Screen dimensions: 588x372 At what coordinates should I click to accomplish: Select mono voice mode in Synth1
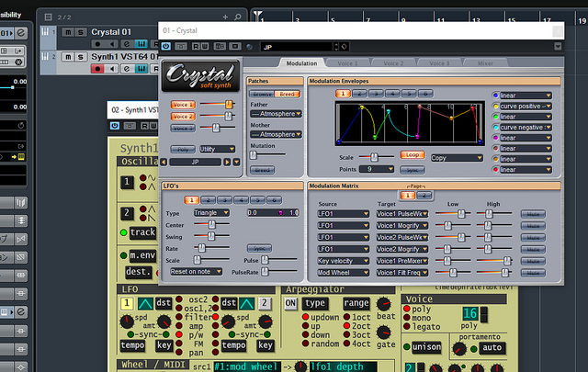coord(407,318)
